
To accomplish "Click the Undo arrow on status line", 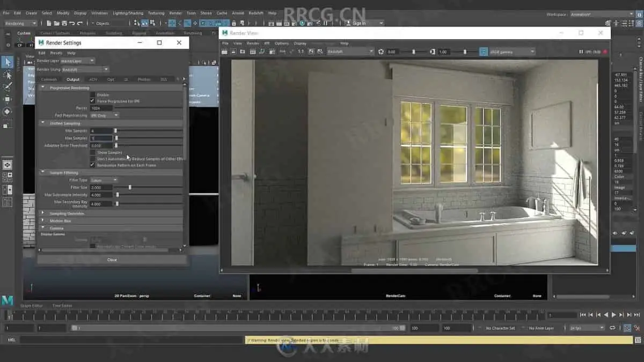I will point(72,23).
